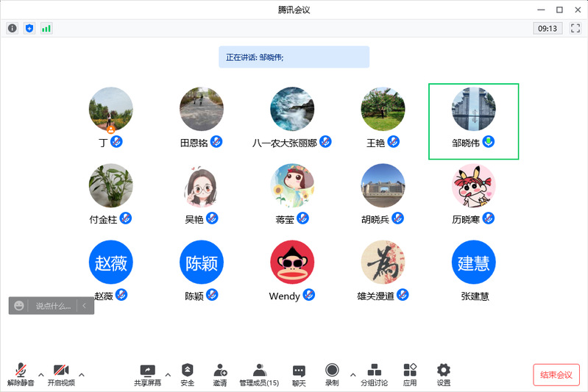Click the red 结束会议 button
Viewport: 588px width, 392px height.
[x=556, y=374]
